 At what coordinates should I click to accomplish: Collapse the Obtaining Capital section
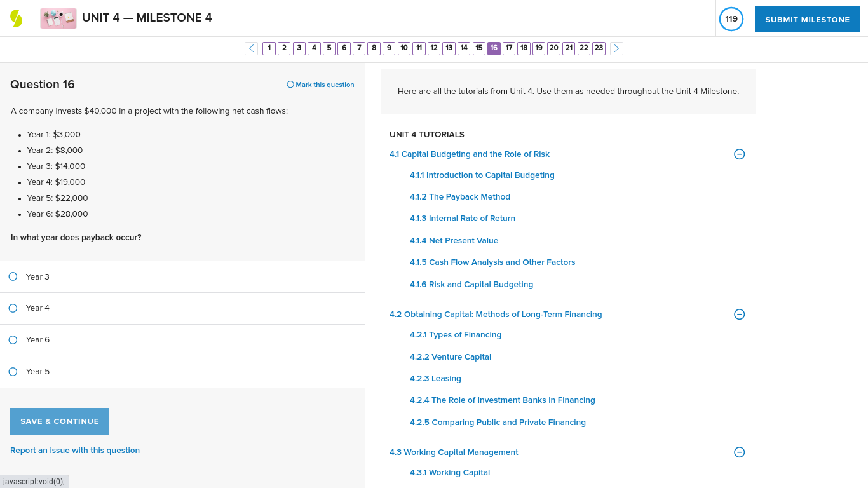739,314
